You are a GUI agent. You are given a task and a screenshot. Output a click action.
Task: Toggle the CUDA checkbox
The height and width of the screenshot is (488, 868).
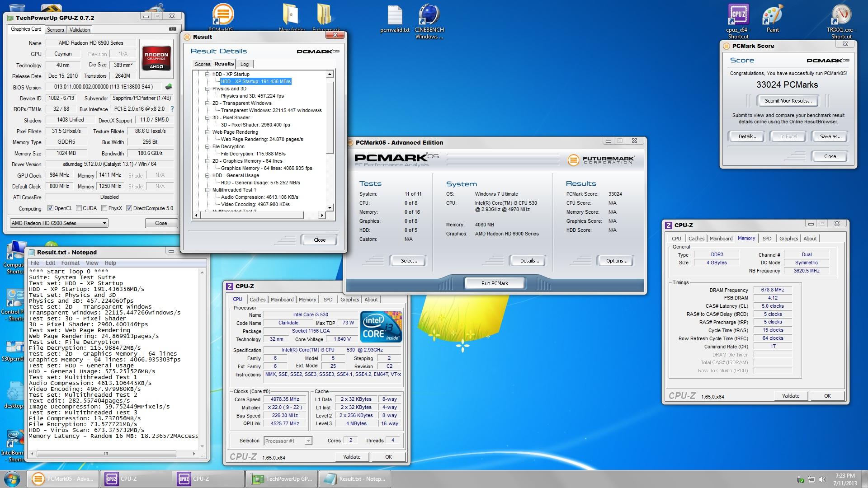click(x=79, y=208)
